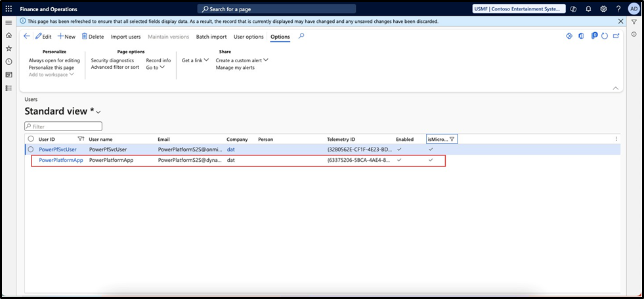Click the grid Filter input field
This screenshot has width=644, height=299.
coord(63,127)
